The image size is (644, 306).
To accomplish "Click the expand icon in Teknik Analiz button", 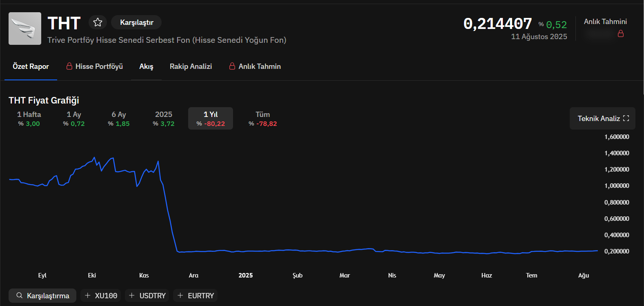I will 626,119.
